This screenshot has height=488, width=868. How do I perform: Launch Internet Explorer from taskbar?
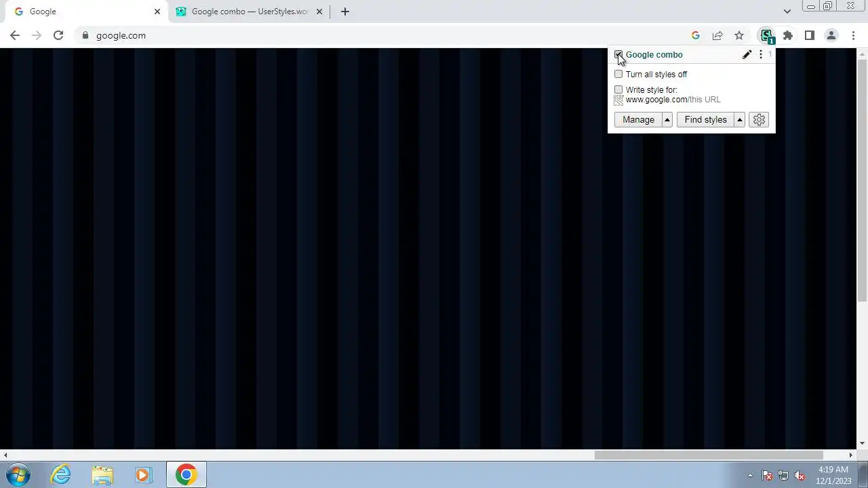click(x=61, y=475)
